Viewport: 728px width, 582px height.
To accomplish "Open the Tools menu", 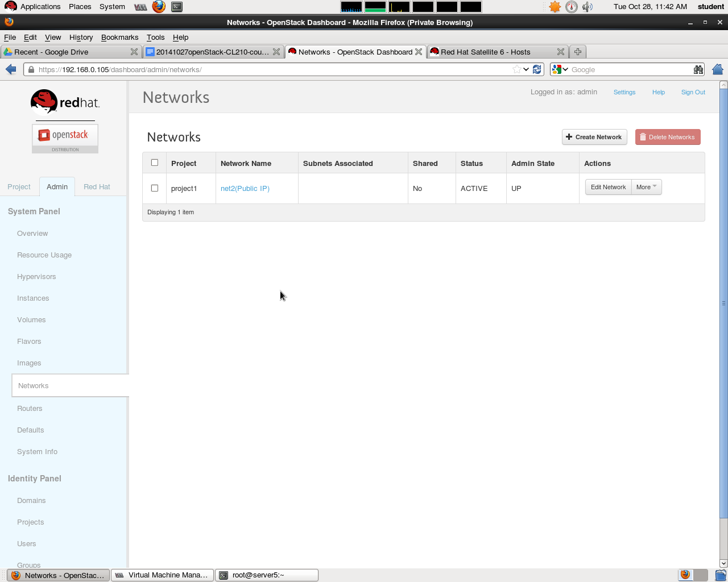I will [155, 37].
